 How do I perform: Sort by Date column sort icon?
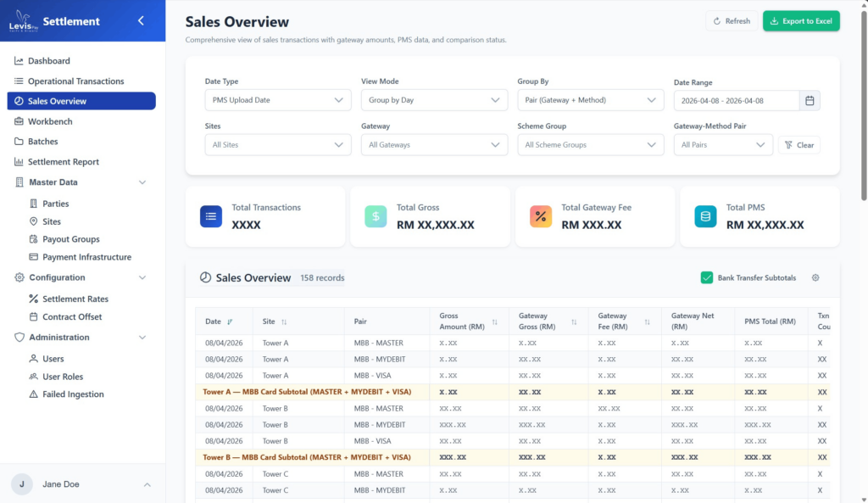(x=230, y=322)
